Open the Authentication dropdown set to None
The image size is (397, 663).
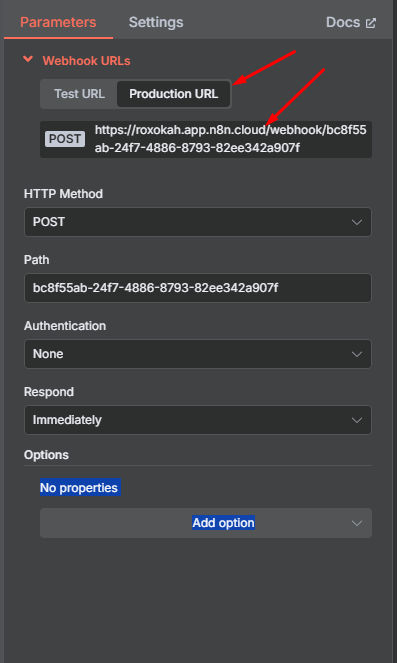pyautogui.click(x=198, y=354)
